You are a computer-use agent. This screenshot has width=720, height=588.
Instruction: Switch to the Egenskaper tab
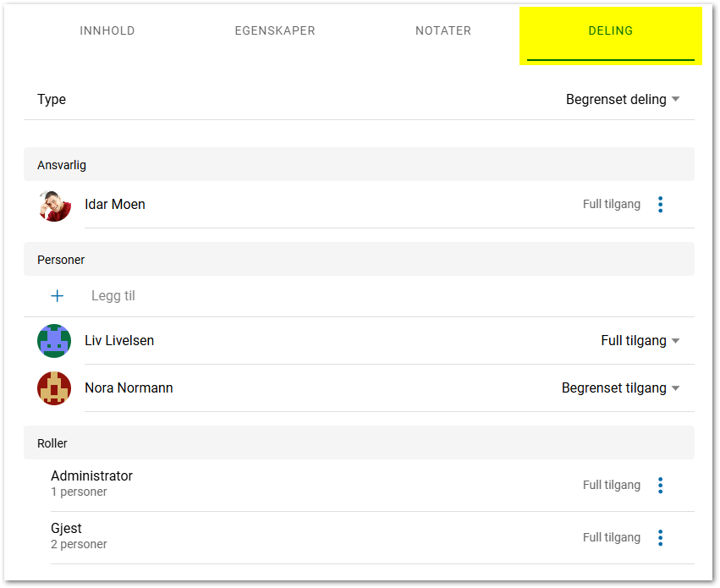coord(275,31)
